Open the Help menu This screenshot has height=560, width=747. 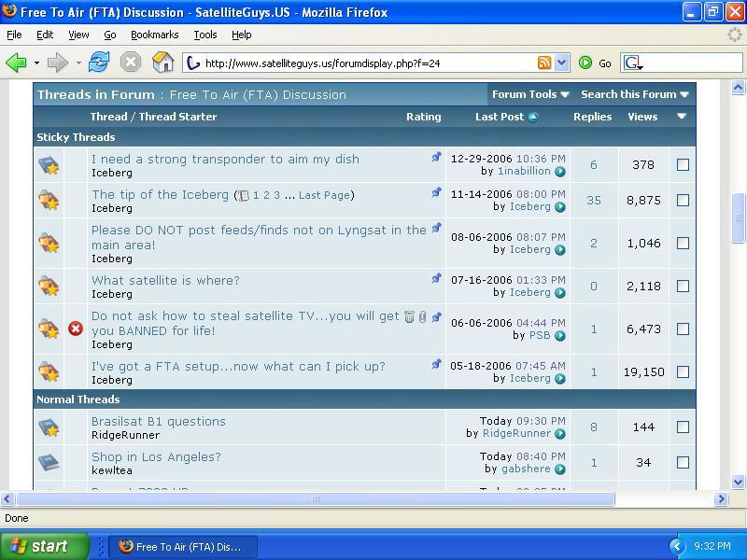(242, 35)
